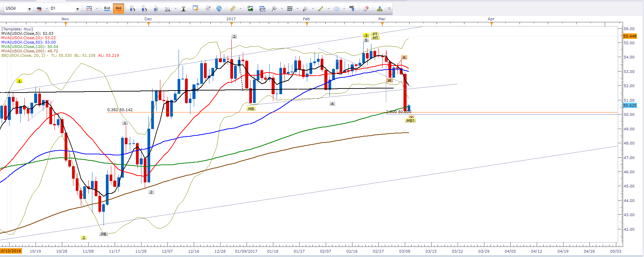Toggle the Bid price display
The width and height of the screenshot is (644, 257).
click(x=107, y=8)
